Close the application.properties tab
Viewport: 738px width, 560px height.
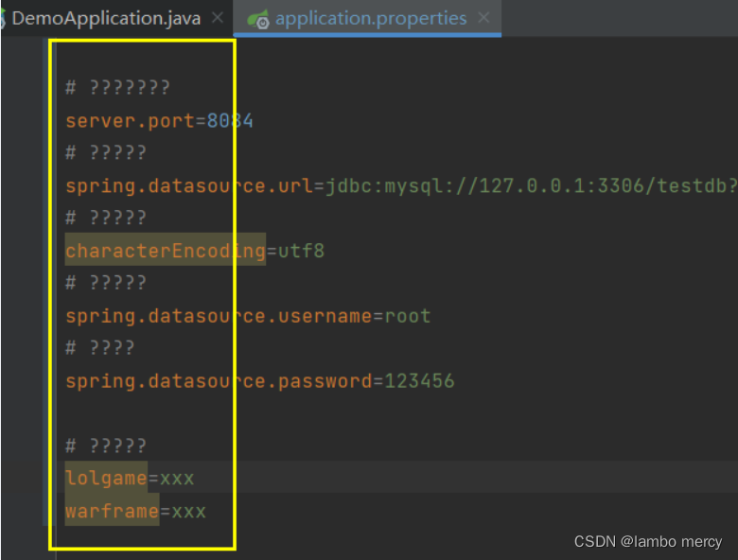tap(483, 18)
